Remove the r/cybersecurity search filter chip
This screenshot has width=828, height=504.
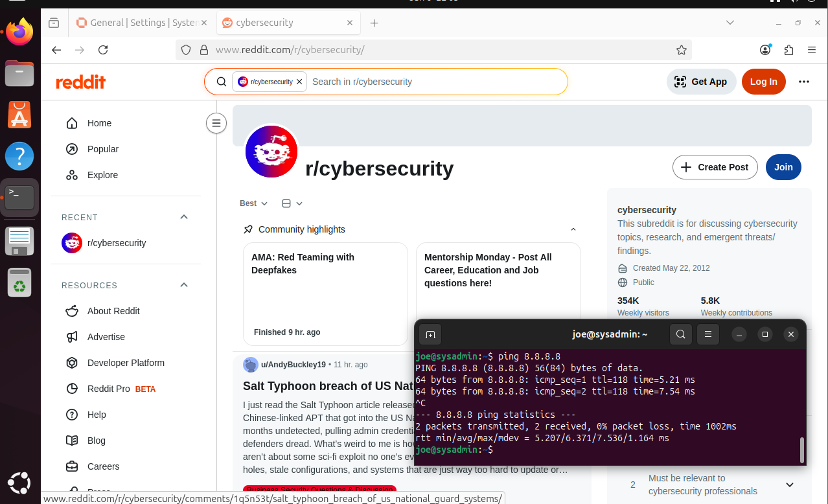pos(299,82)
